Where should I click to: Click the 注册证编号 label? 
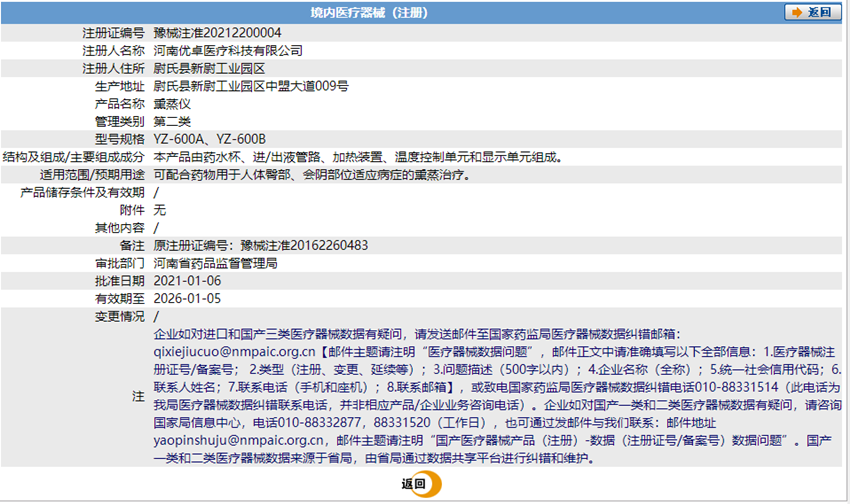point(113,33)
